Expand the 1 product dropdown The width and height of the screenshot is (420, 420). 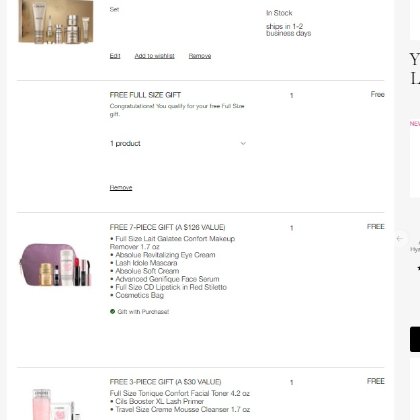(x=178, y=143)
